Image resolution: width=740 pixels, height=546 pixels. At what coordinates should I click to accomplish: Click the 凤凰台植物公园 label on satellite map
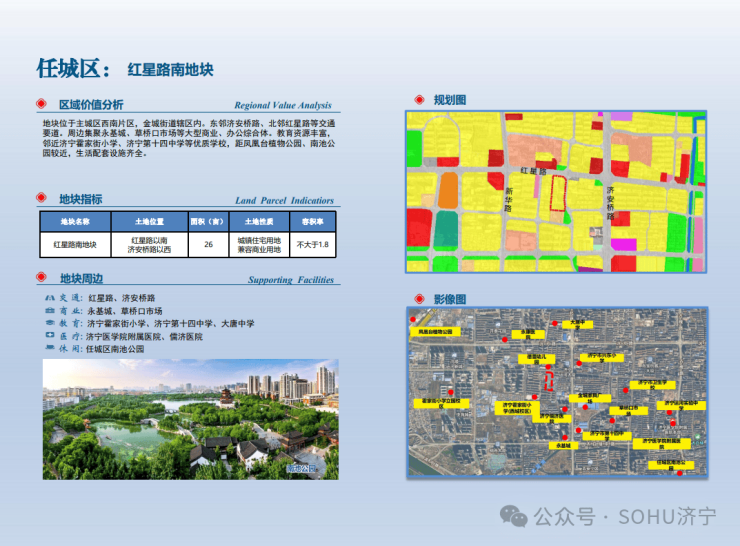435,332
